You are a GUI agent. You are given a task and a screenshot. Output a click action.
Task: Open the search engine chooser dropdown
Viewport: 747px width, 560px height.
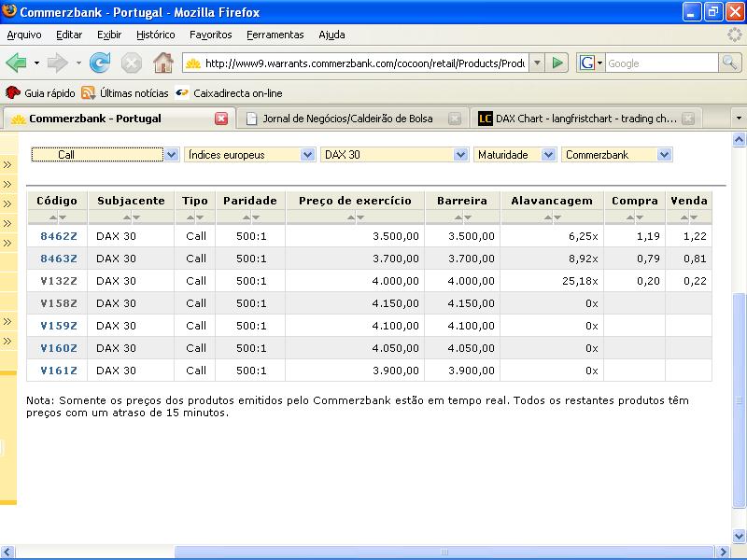591,63
